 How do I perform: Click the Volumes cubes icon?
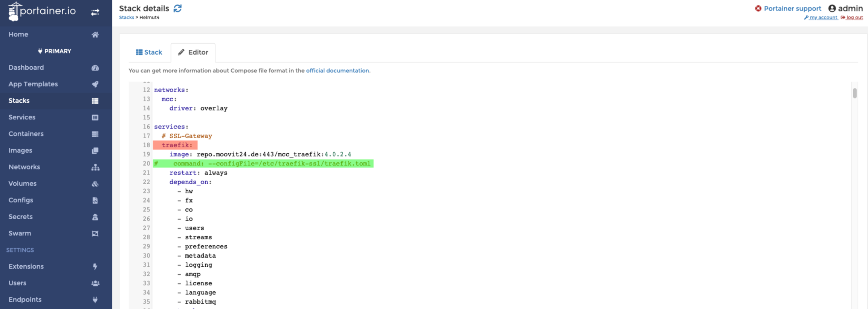pos(95,184)
